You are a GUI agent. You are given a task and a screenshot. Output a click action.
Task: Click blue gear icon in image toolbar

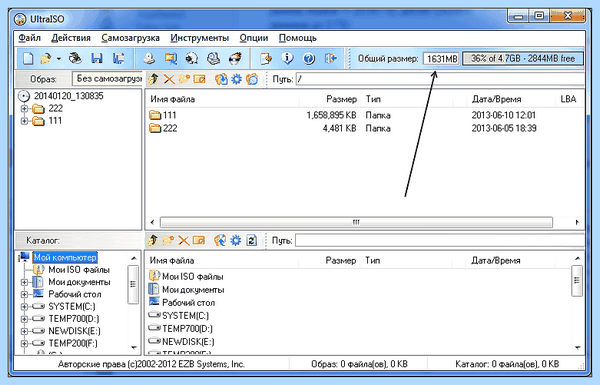point(236,79)
